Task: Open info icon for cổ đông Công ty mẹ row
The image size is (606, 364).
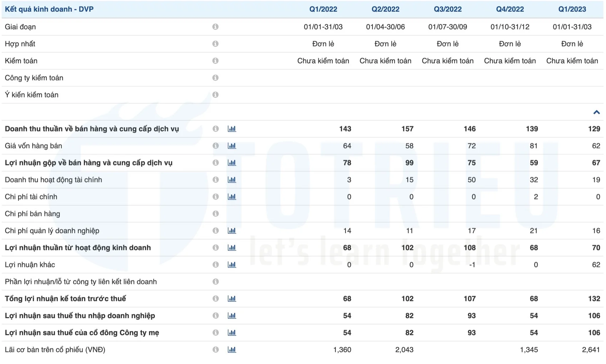Action: [216, 333]
